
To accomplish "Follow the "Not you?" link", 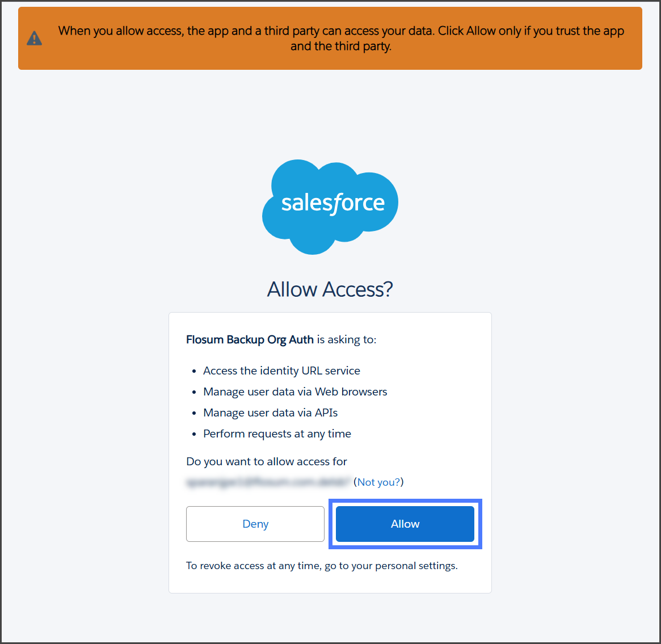I will pyautogui.click(x=378, y=482).
